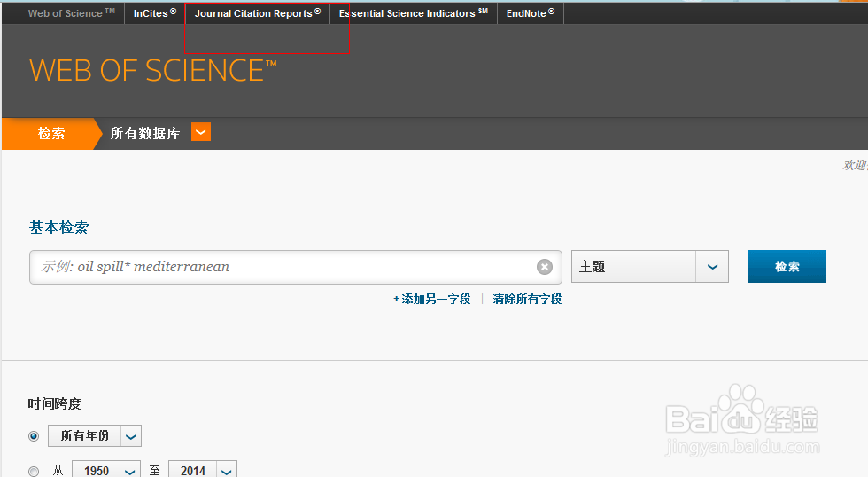Select the 从 year-range radio button

[34, 472]
